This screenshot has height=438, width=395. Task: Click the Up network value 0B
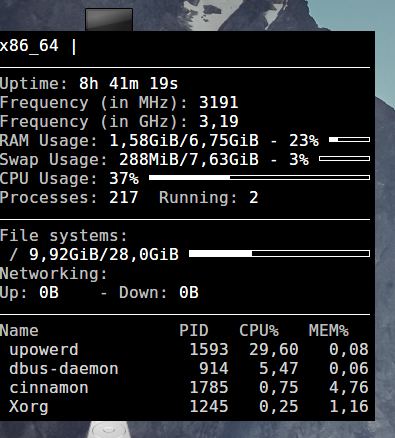click(x=49, y=293)
